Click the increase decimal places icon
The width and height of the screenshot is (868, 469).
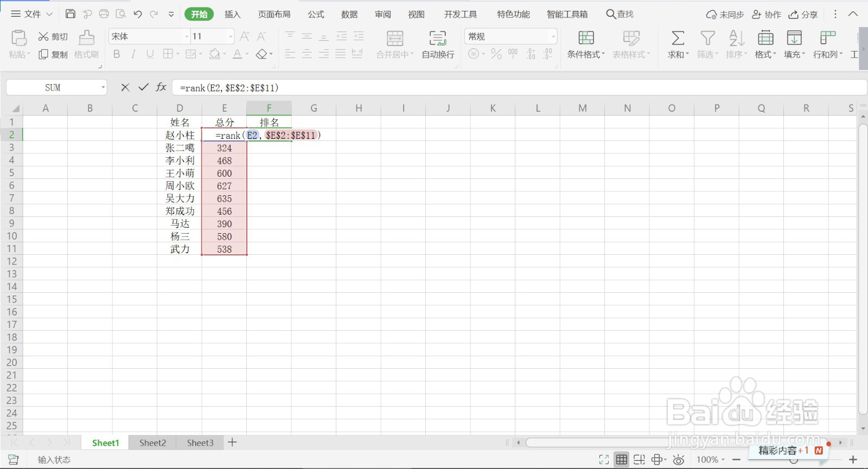(x=531, y=54)
